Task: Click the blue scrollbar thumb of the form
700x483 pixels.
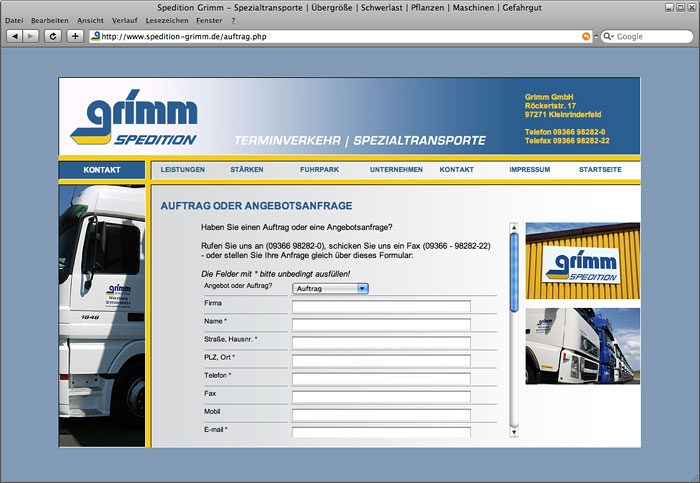Action: tap(514, 272)
